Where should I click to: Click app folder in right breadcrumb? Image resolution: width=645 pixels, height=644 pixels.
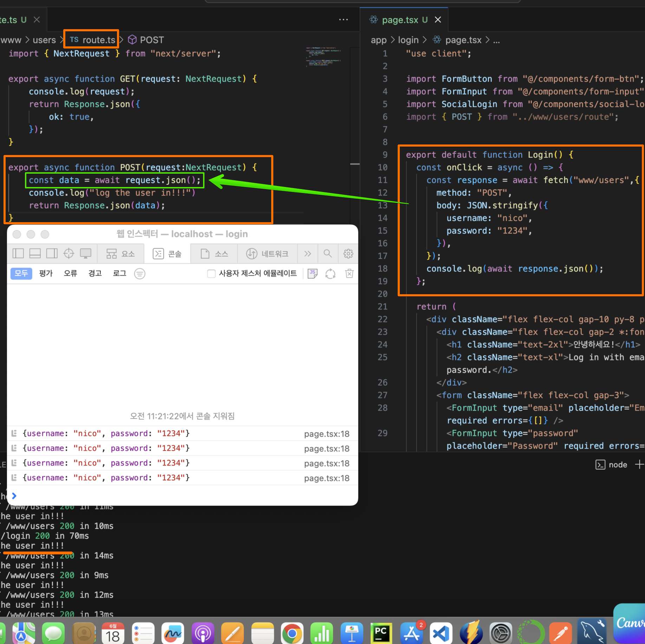[379, 40]
